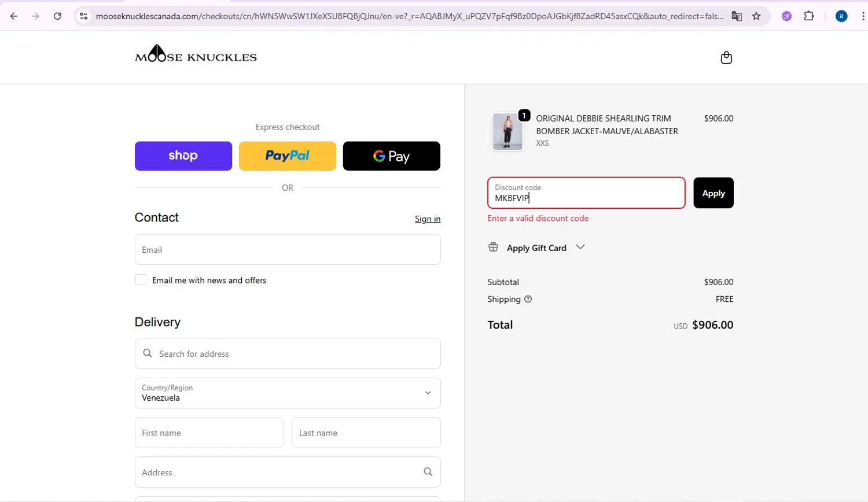Viewport: 868px width, 502px height.
Task: Click the Original Debbie Shearling product name
Action: 607,124
